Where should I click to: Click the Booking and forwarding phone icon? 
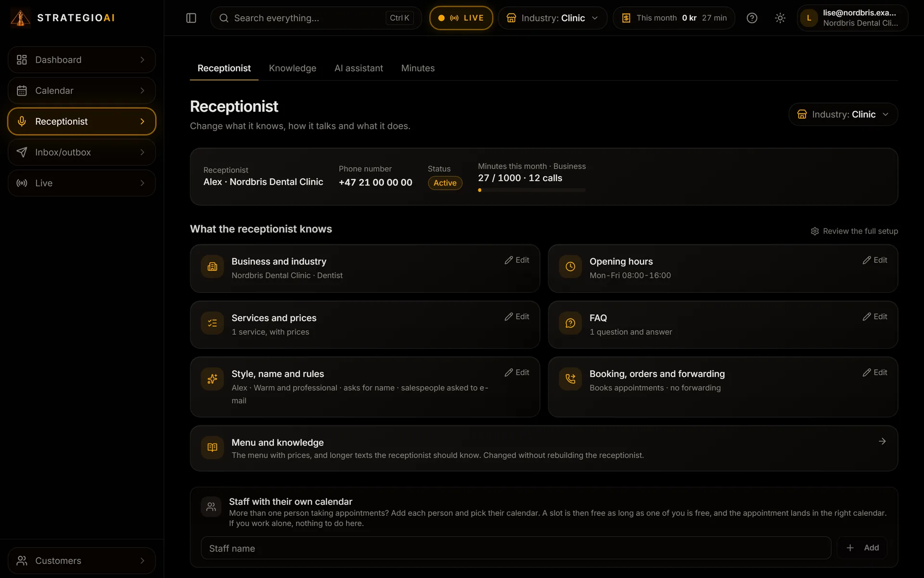[570, 379]
